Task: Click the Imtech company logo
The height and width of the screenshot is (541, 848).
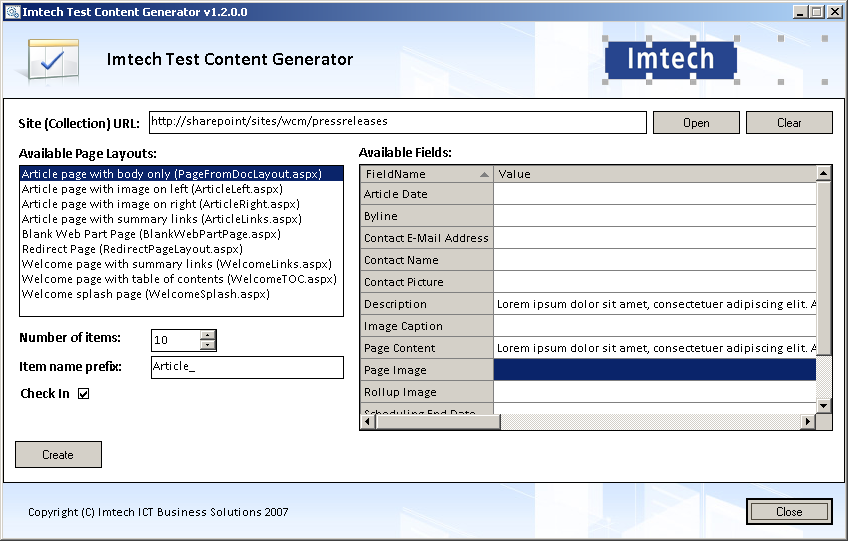Action: pos(671,60)
